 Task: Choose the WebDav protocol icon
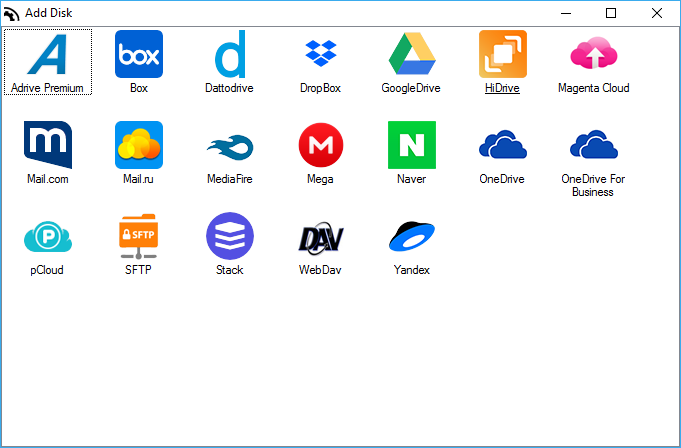[321, 236]
